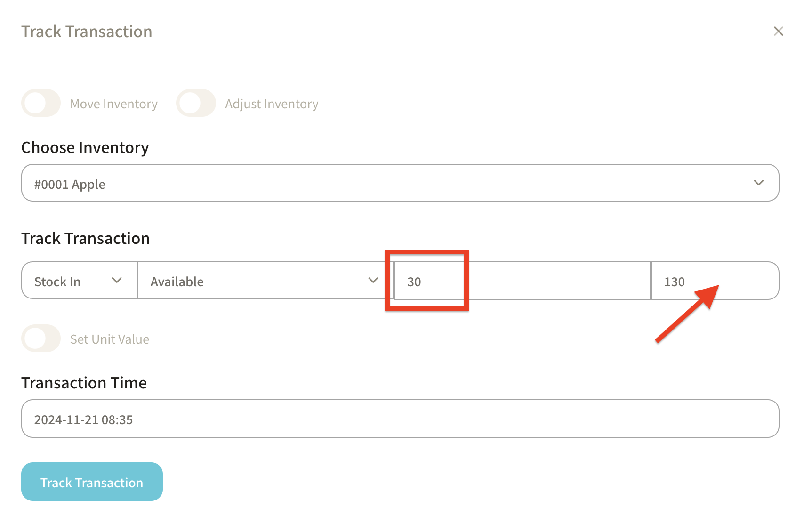Image resolution: width=804 pixels, height=532 pixels.
Task: Focus the quantity field containing 30
Action: coord(518,281)
